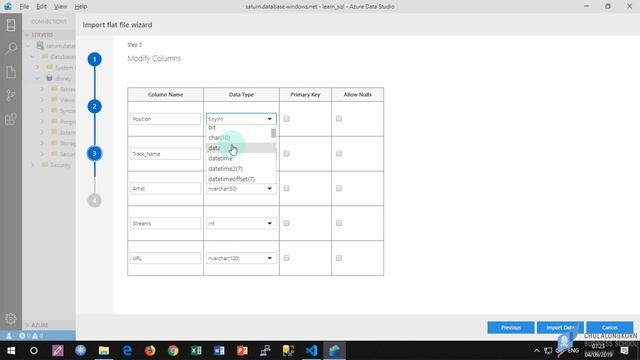Click the Azure Data Studio app logo

pyautogui.click(x=8, y=6)
